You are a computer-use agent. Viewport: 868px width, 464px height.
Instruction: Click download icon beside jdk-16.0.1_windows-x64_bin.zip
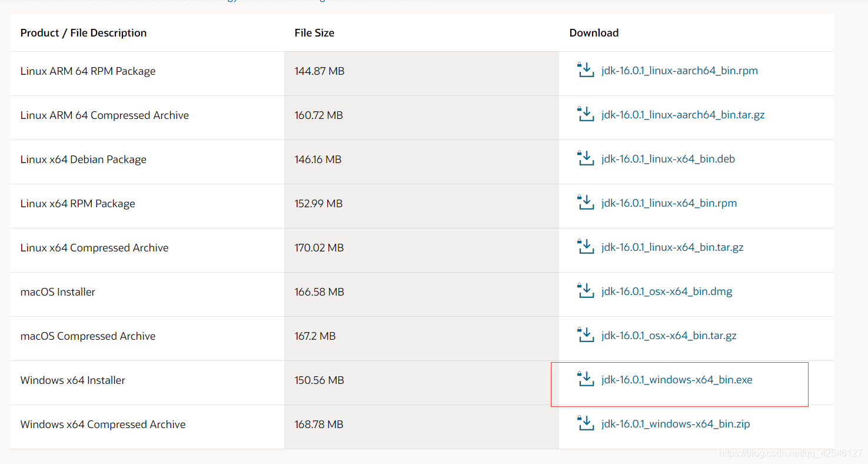click(x=586, y=423)
